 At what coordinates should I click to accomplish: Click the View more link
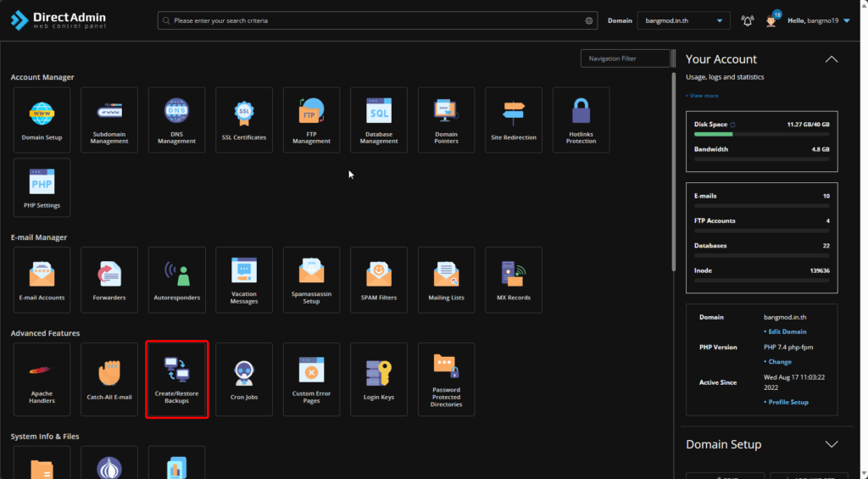(x=704, y=96)
